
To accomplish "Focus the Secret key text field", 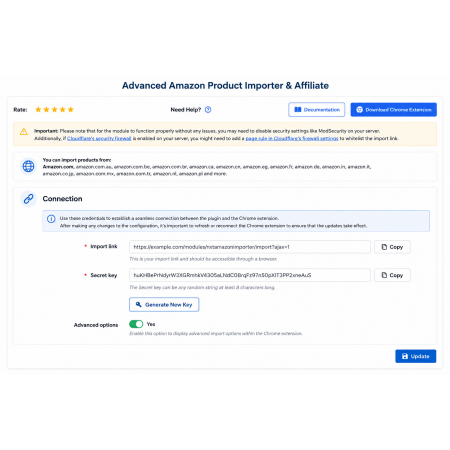I will pos(250,275).
